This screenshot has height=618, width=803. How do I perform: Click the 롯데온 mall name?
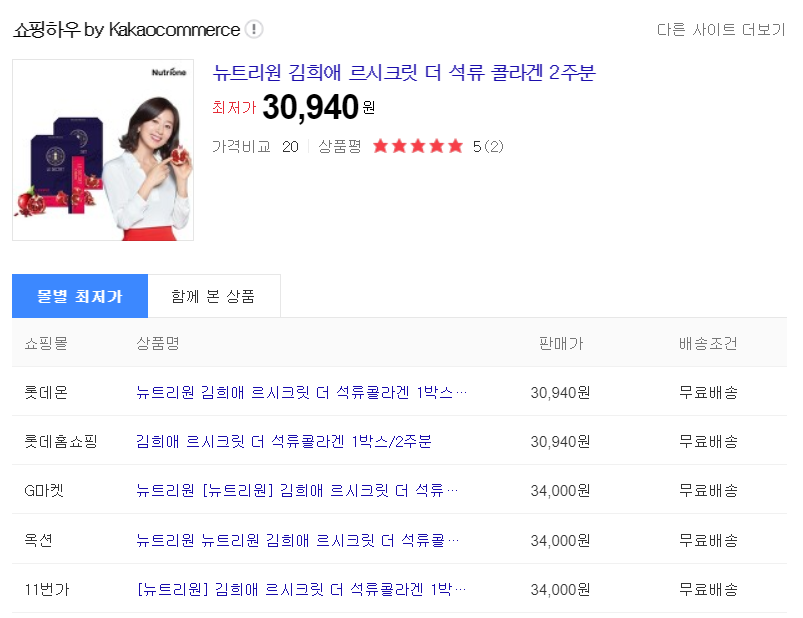46,393
